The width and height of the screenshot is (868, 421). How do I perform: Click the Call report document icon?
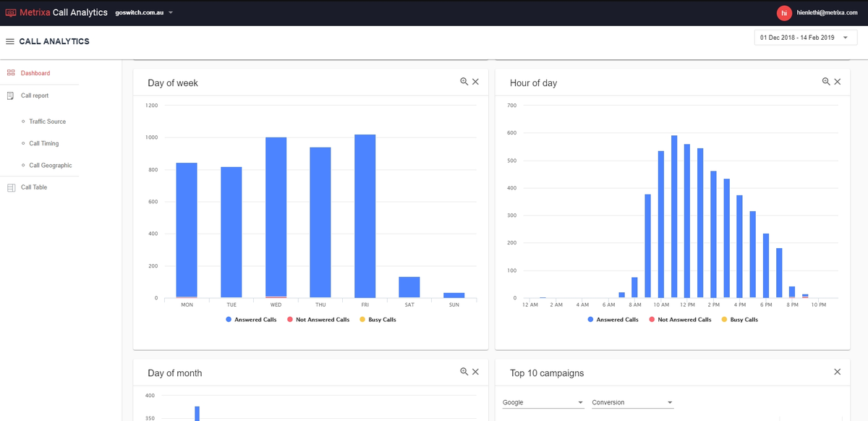coord(11,95)
